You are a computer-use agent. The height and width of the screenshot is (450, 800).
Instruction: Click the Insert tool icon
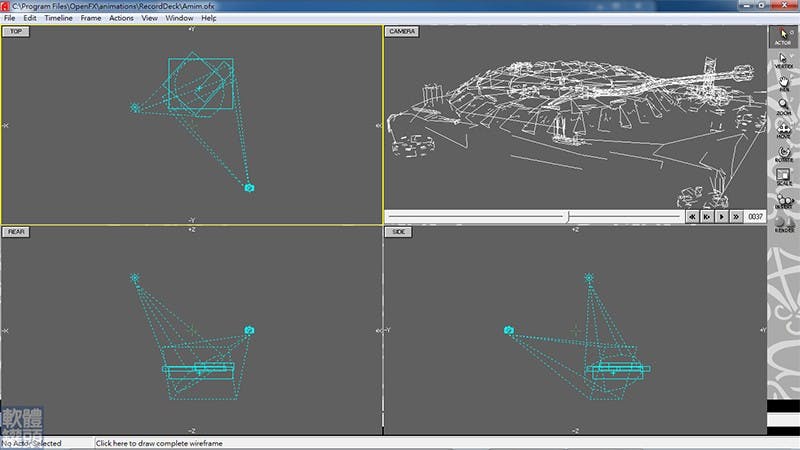pos(783,201)
